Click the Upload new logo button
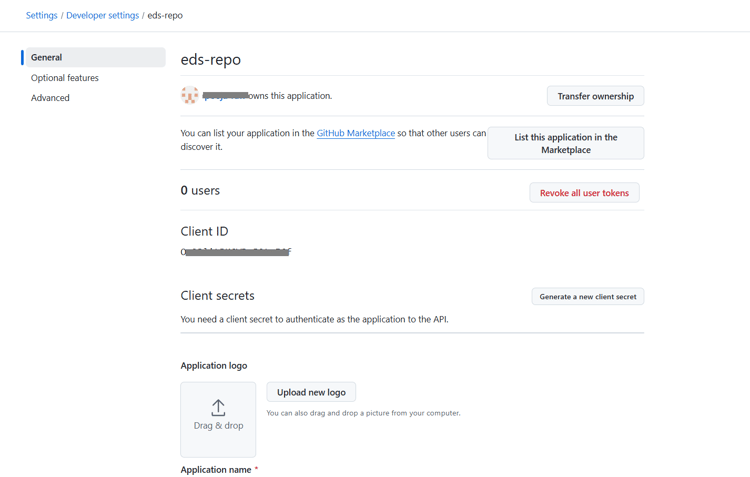The width and height of the screenshot is (750, 477). tap(311, 392)
